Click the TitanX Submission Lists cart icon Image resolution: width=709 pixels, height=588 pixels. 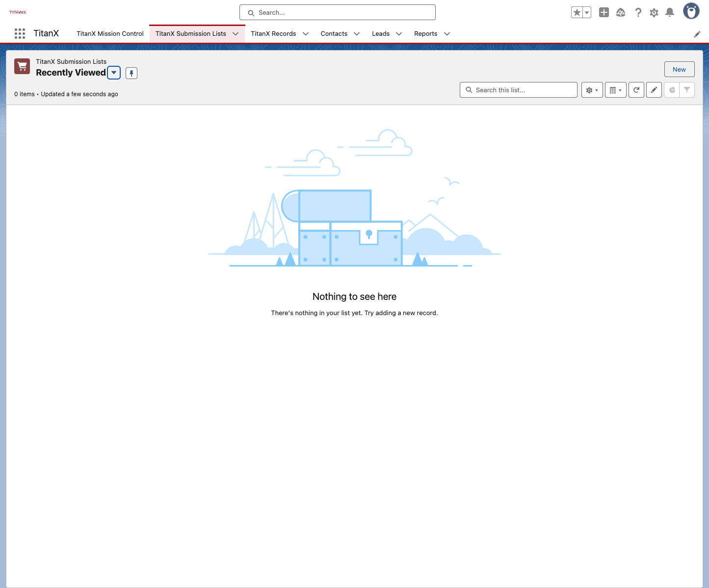pyautogui.click(x=22, y=66)
